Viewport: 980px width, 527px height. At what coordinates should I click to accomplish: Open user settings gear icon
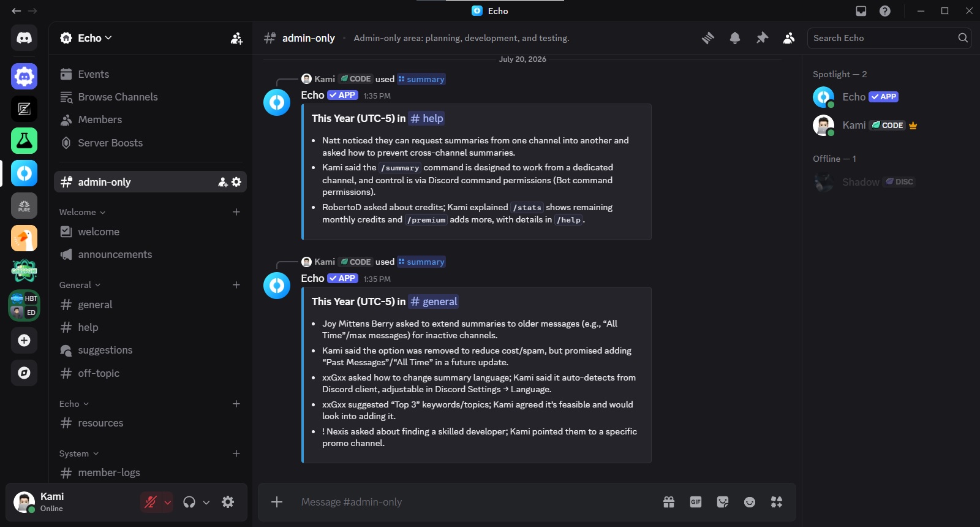tap(228, 502)
